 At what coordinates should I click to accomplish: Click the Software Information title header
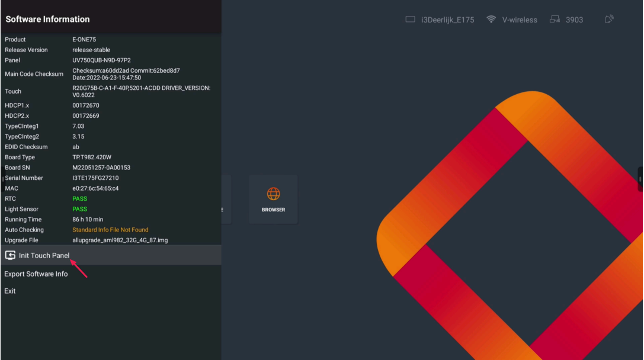coord(48,19)
